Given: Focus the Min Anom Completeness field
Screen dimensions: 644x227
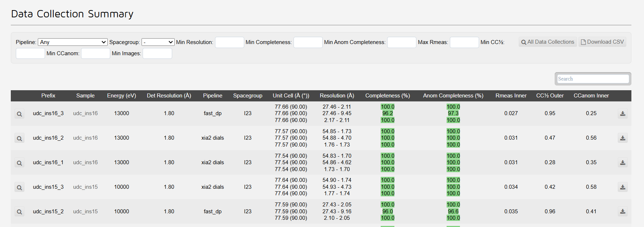Looking at the screenshot, I should click(402, 42).
